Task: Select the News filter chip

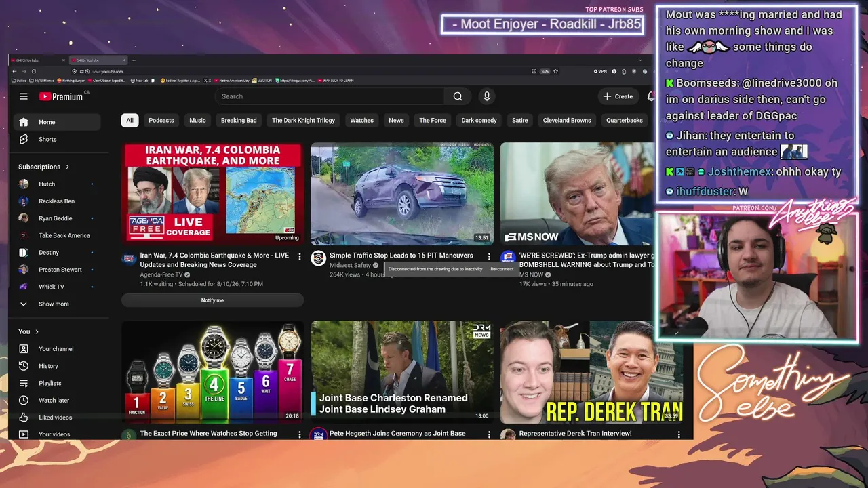Action: [x=396, y=121]
